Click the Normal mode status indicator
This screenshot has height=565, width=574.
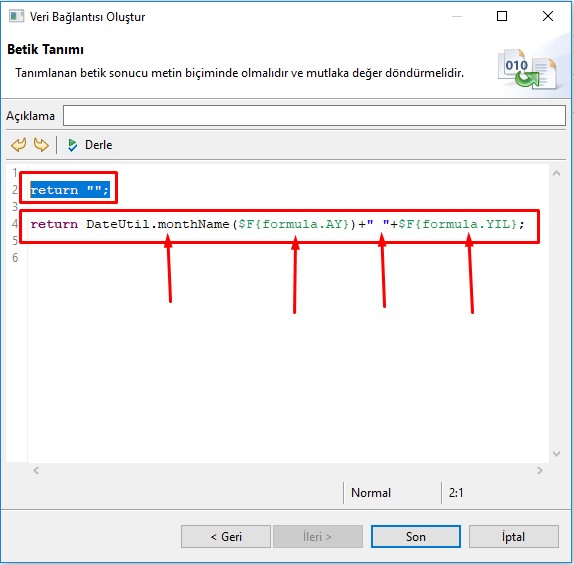[371, 493]
